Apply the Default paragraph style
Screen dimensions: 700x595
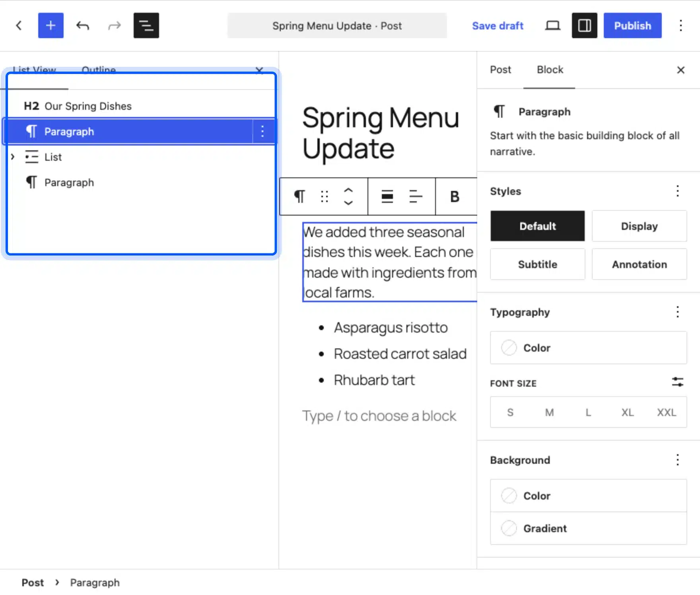pos(537,226)
